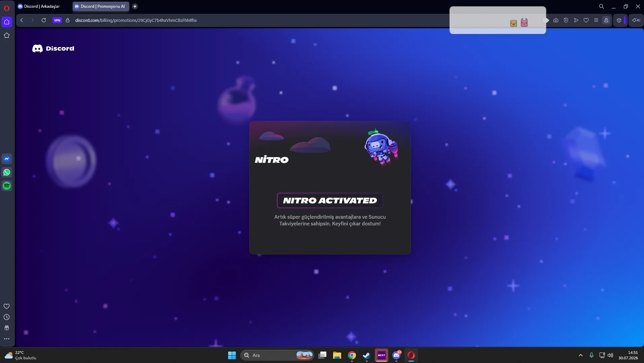Click the yellow smiley emoji icon
This screenshot has width=644, height=363.
pos(513,23)
